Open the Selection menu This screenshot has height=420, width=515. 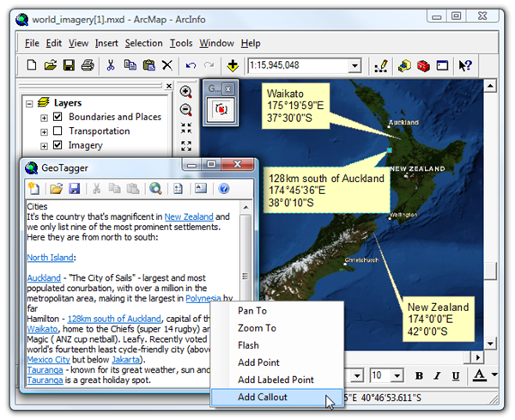click(143, 43)
